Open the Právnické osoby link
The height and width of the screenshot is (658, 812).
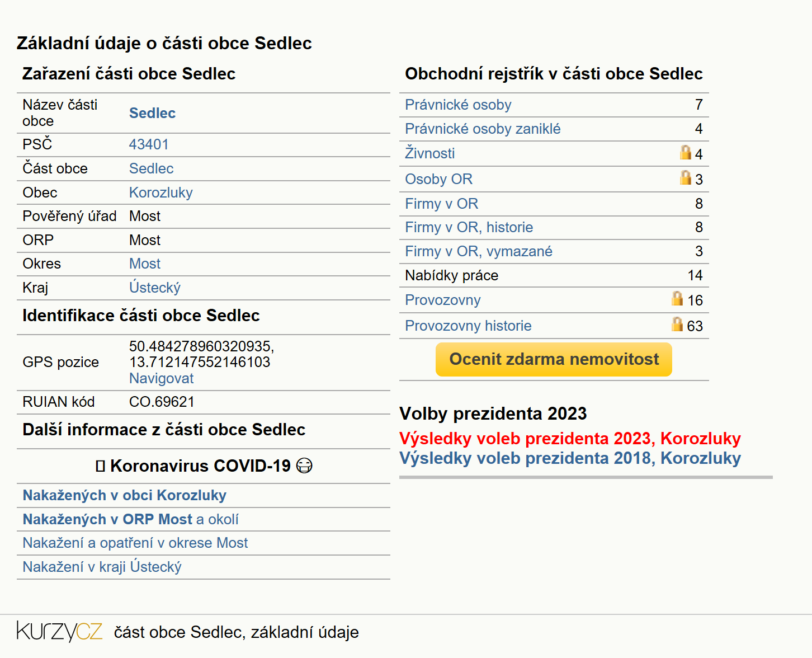(458, 105)
